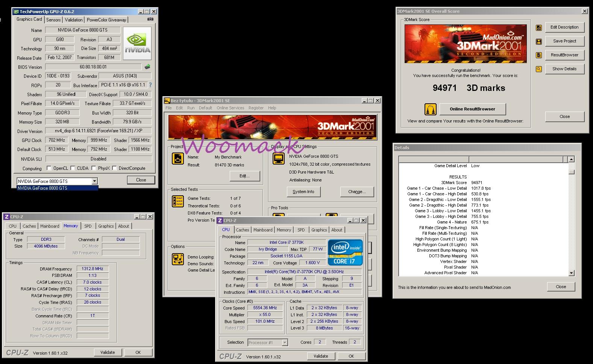The width and height of the screenshot is (593, 364).
Task: Click the CPU-Z Z logo in CPU tab window title
Action: [x=220, y=221]
